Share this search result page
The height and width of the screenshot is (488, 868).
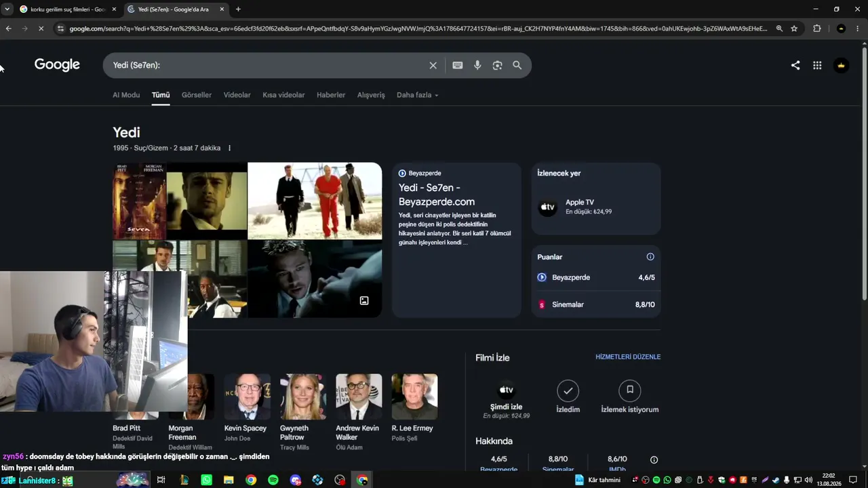[795, 65]
